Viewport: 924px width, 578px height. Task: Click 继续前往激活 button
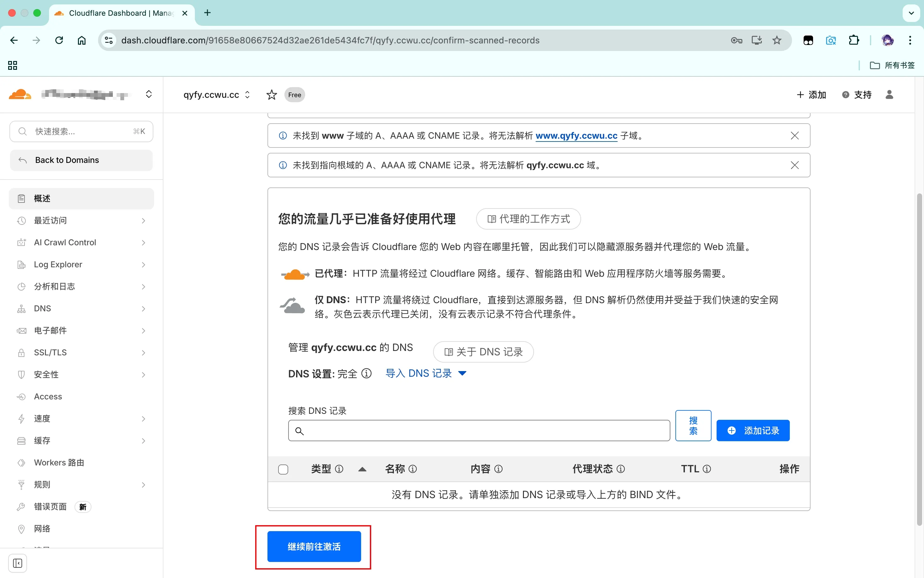[314, 547]
